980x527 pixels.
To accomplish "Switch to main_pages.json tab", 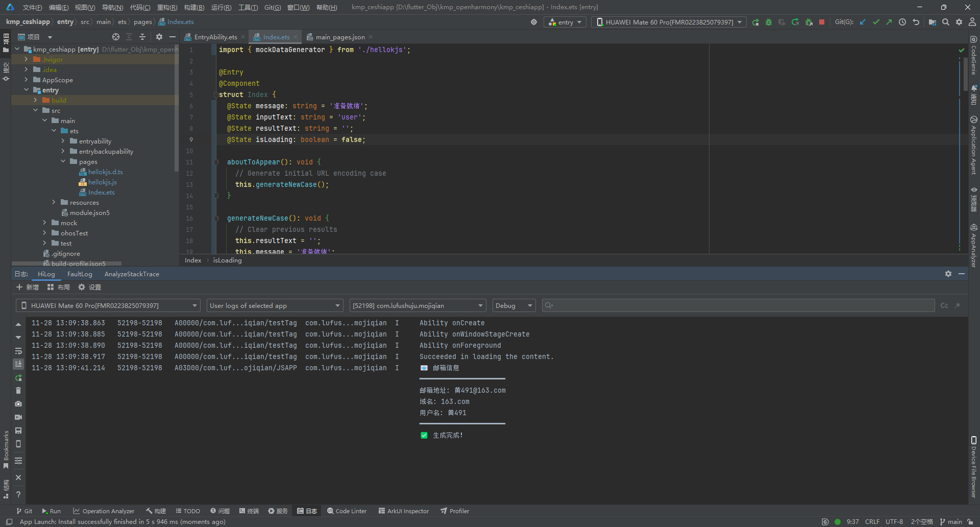I will (x=340, y=37).
